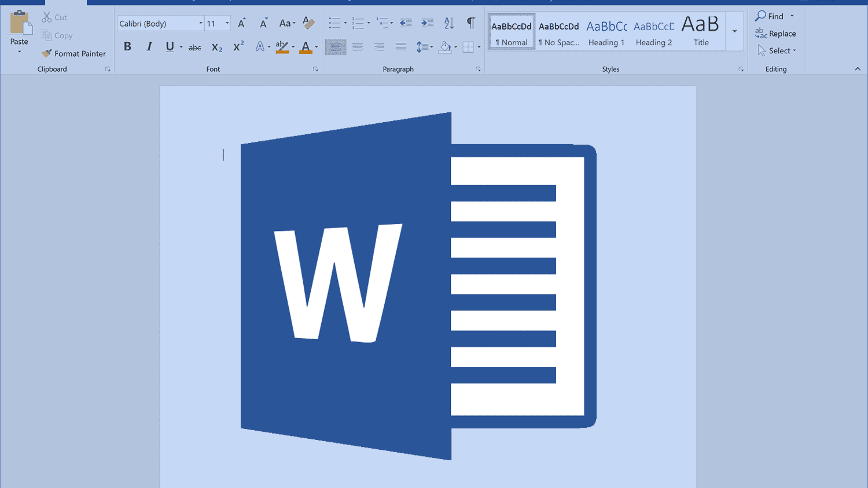This screenshot has width=868, height=488.
Task: Toggle Underline formatting
Action: tap(170, 47)
